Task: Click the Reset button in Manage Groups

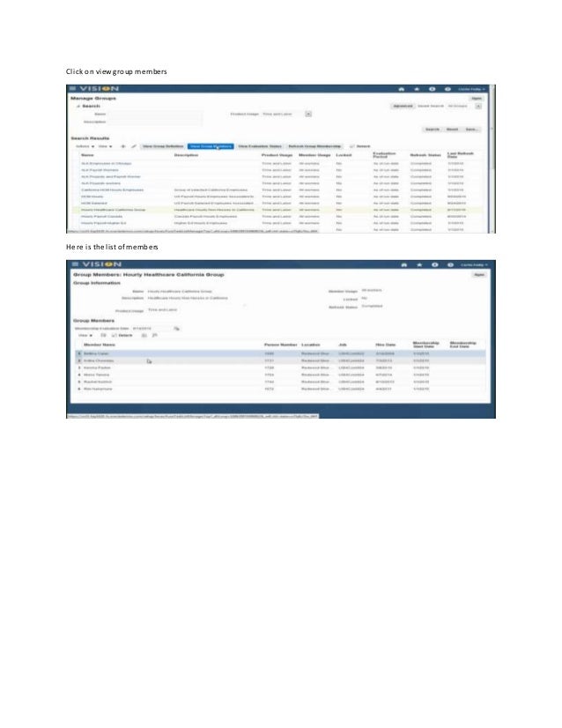Action: click(453, 130)
